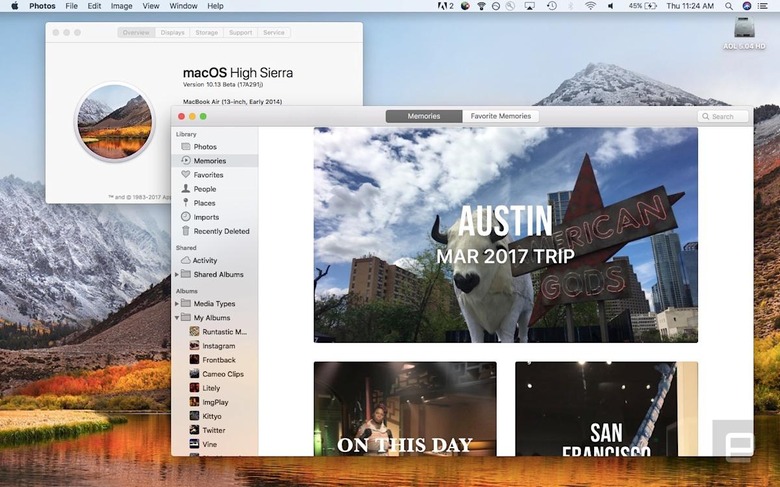Open Recently Deleted trash item
The width and height of the screenshot is (780, 487).
(x=220, y=231)
